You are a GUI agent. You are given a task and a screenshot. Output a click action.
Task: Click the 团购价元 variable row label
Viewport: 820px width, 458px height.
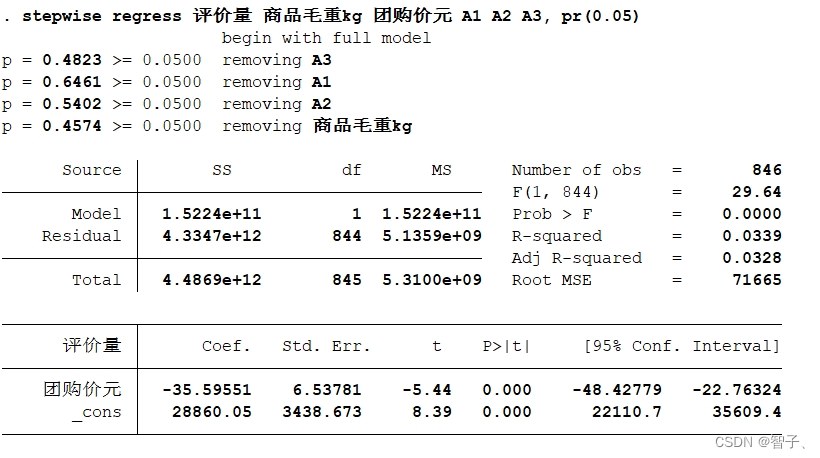click(82, 390)
